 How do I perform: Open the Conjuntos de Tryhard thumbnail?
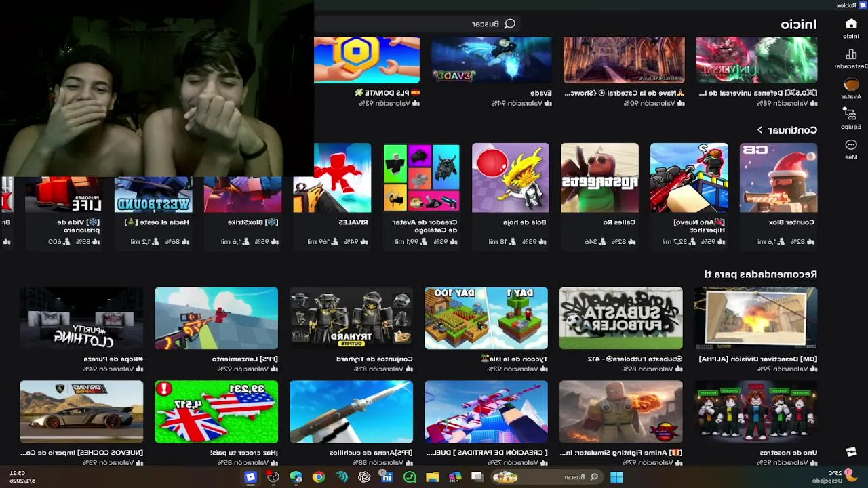351,319
